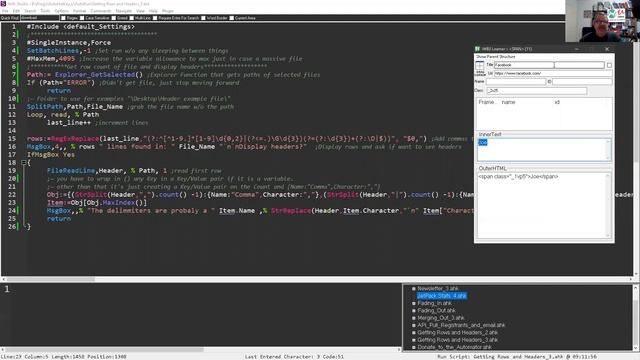
Task: Open the Edit menu
Action: coord(16,11)
